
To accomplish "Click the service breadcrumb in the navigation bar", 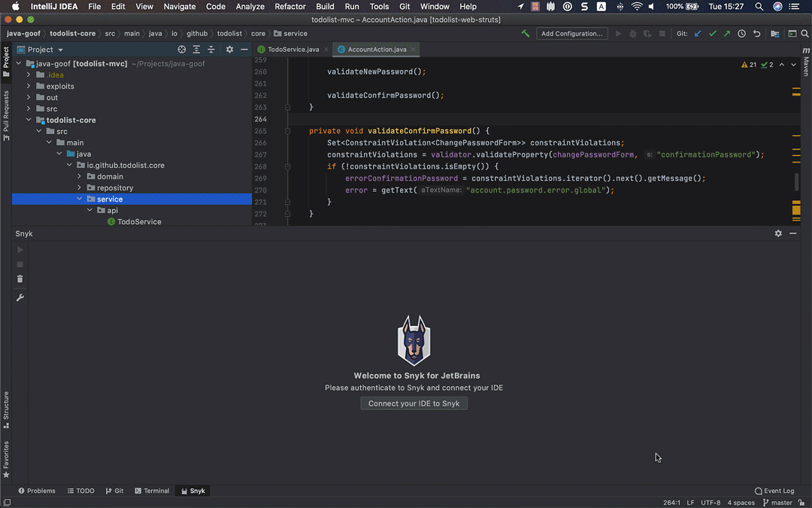I will [x=290, y=34].
